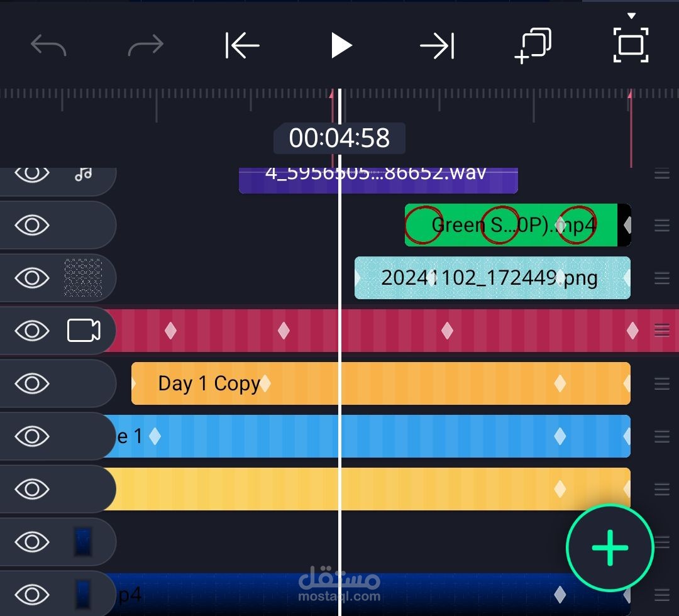Tap reorder handle of Day 1 Copy layer
This screenshot has width=679, height=616.
click(x=661, y=383)
